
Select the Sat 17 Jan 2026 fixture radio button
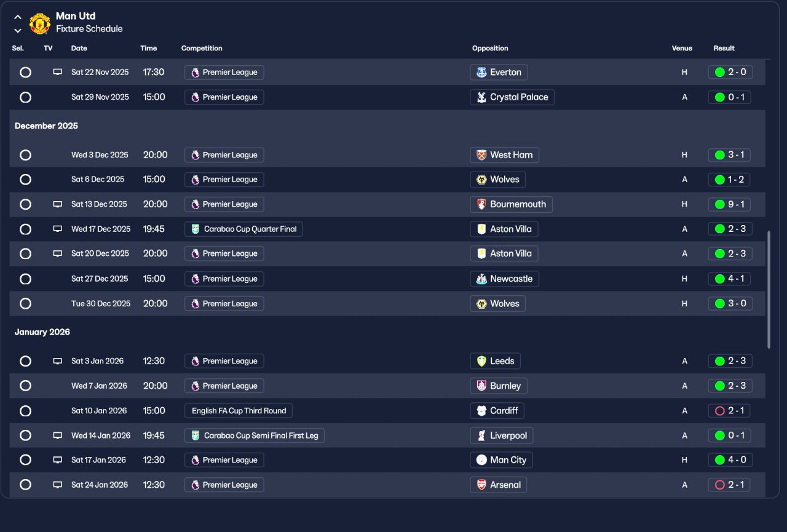(x=25, y=460)
